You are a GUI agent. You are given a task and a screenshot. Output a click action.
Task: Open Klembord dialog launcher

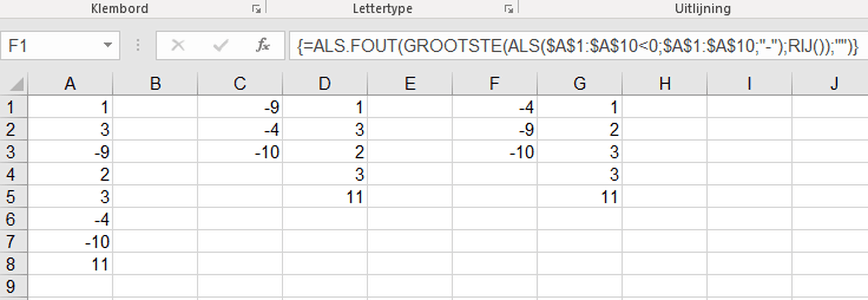[256, 9]
